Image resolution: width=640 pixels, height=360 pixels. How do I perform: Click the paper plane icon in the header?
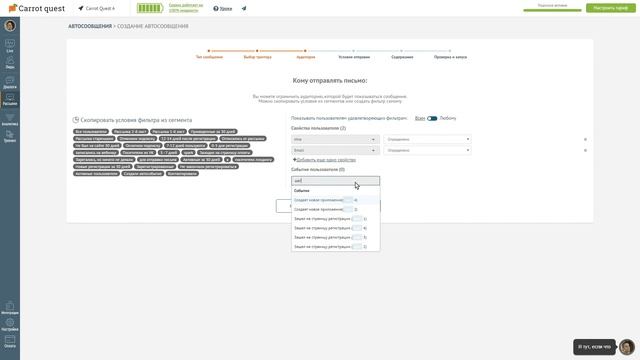(x=244, y=8)
